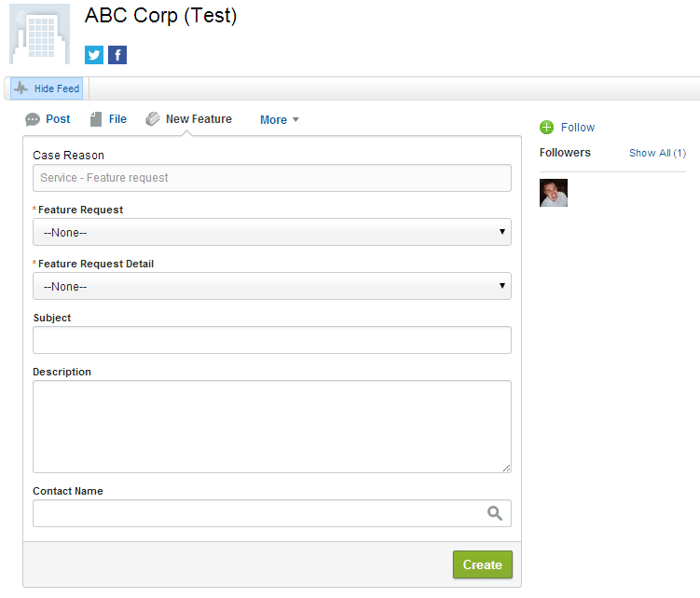Switch to the File tab
The image size is (700, 598).
[x=117, y=119]
